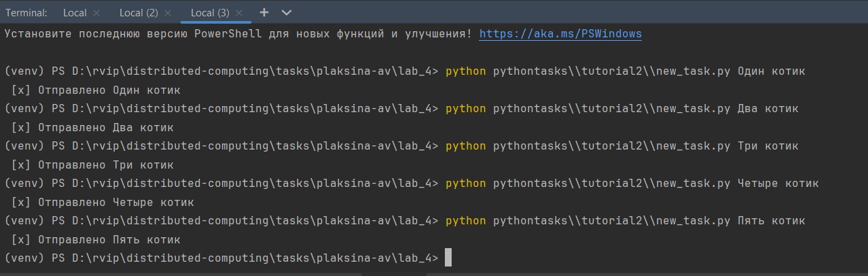
Task: Close the Local (2) terminal tab
Action: [x=167, y=13]
